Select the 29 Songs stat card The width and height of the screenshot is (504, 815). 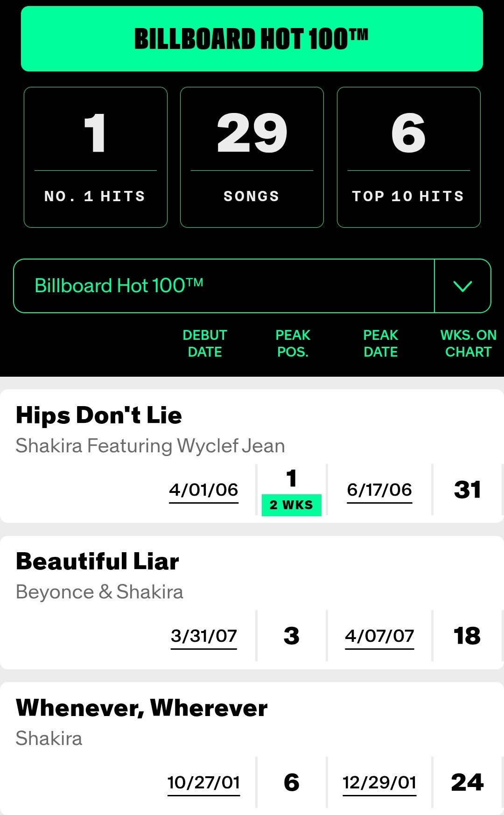pyautogui.click(x=252, y=157)
